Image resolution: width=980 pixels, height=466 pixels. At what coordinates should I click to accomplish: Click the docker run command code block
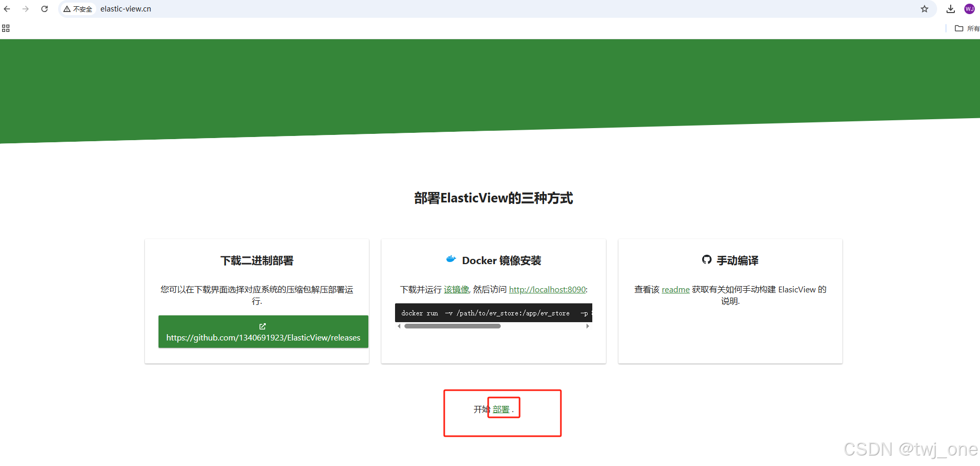(x=493, y=313)
